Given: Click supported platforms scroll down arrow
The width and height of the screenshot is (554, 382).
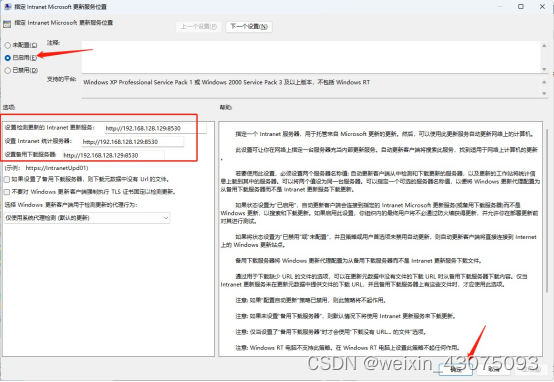Looking at the screenshot, I should point(544,94).
